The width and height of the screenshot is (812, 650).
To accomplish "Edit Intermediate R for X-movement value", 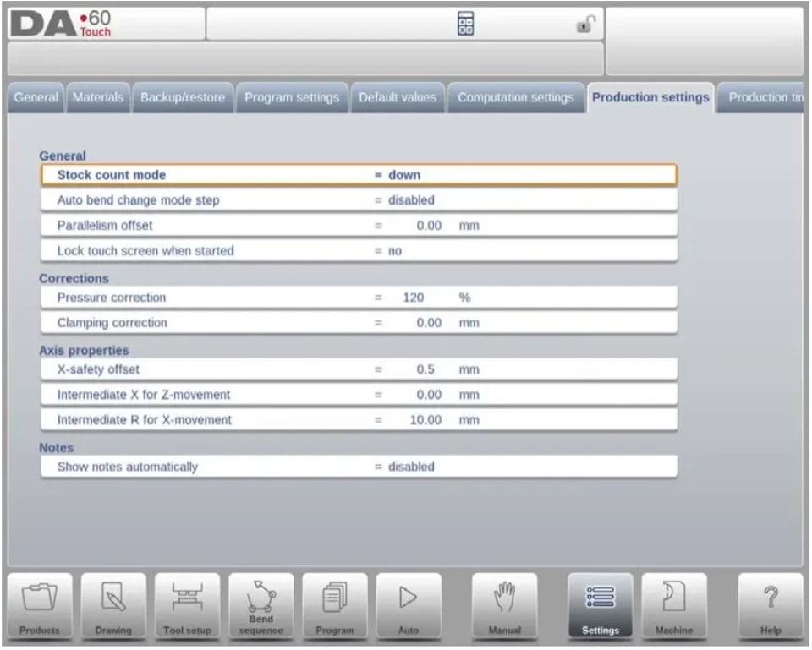I will 359,420.
